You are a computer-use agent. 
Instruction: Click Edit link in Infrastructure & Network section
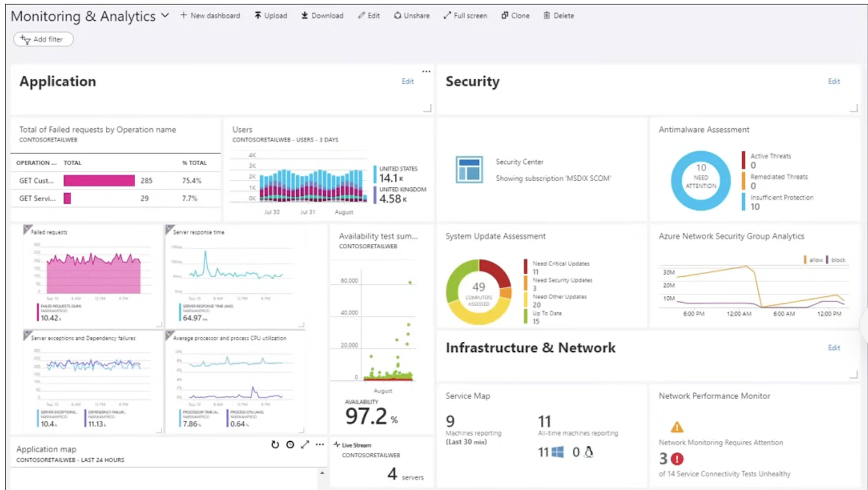point(834,348)
